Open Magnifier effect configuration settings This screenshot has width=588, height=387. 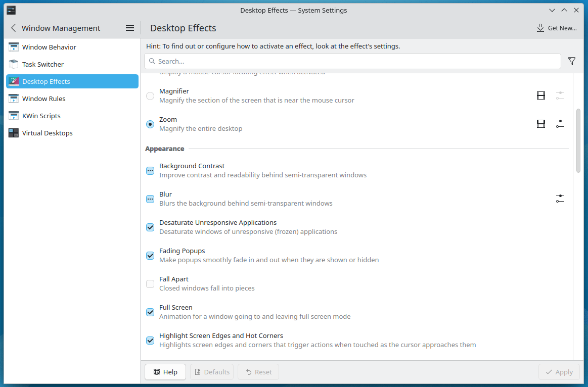click(x=560, y=95)
